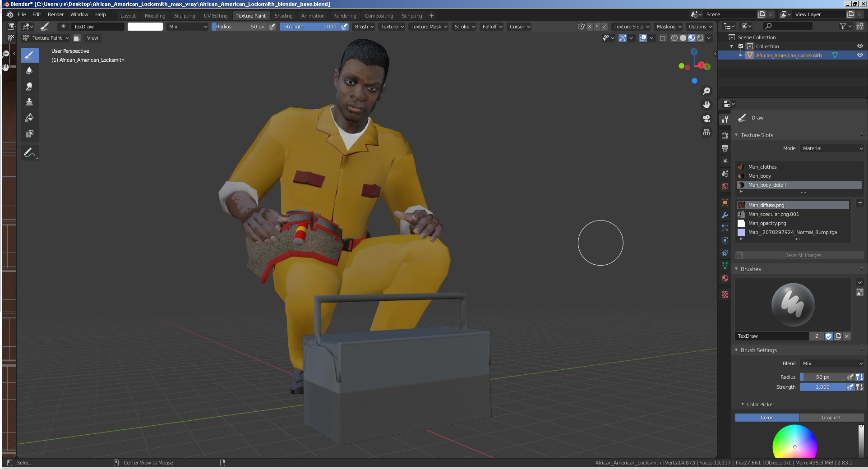868x469 pixels.
Task: Select the Smear tool
Action: (x=29, y=87)
